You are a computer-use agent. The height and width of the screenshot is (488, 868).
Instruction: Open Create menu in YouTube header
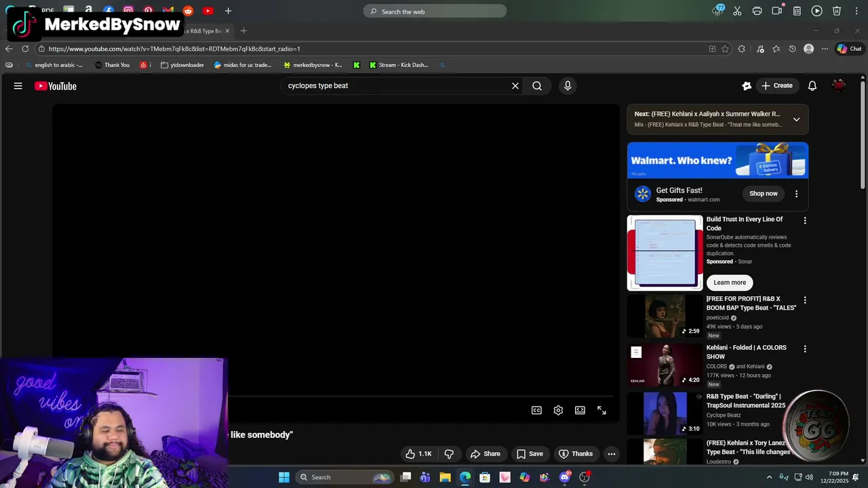777,86
